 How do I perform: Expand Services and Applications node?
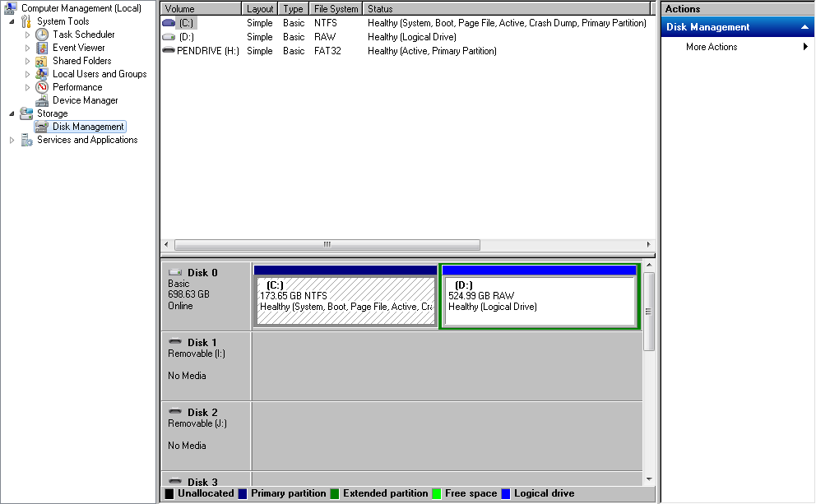(x=12, y=140)
